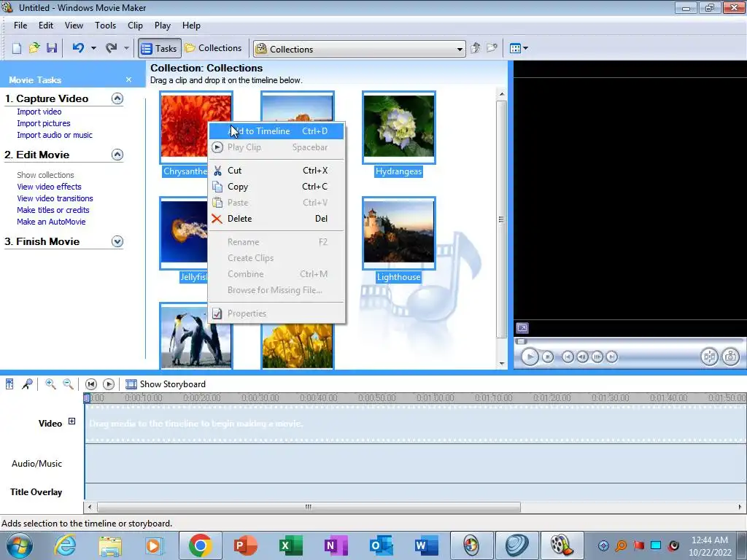
Task: Open the Undo history dropdown arrow
Action: tap(93, 48)
